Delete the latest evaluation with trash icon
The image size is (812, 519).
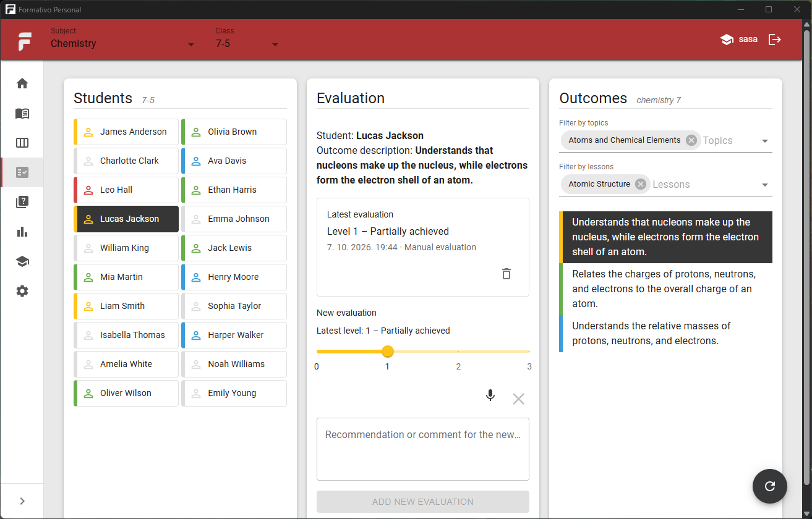tap(506, 274)
